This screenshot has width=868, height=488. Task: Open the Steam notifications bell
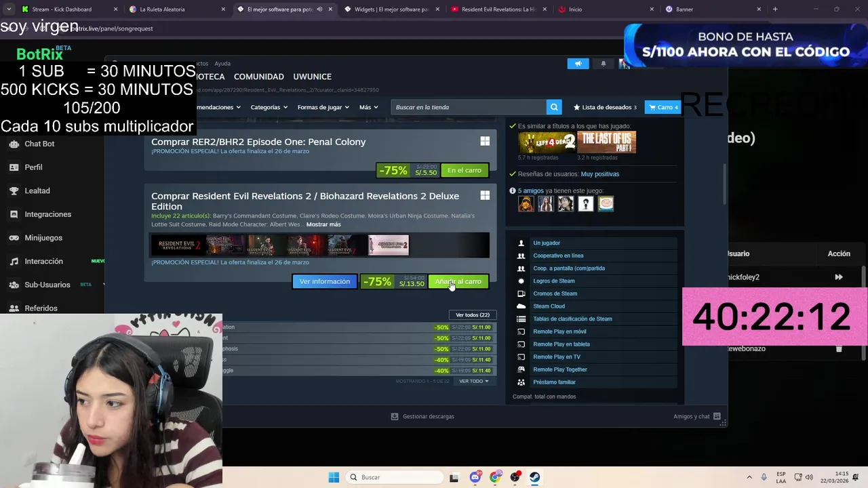[603, 64]
